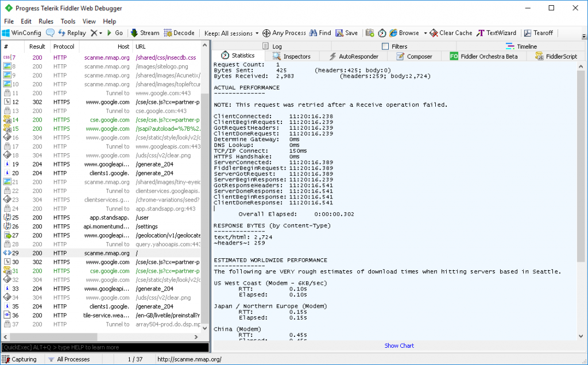Open the TextWizard tool
The width and height of the screenshot is (588, 365).
tap(496, 33)
